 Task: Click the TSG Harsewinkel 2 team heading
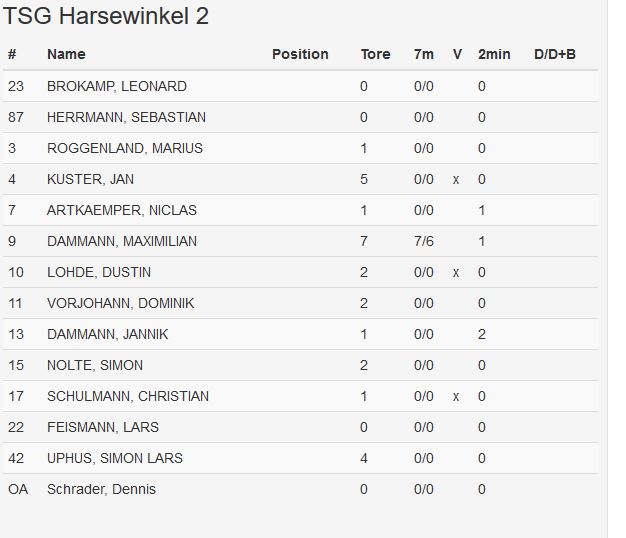tap(106, 17)
